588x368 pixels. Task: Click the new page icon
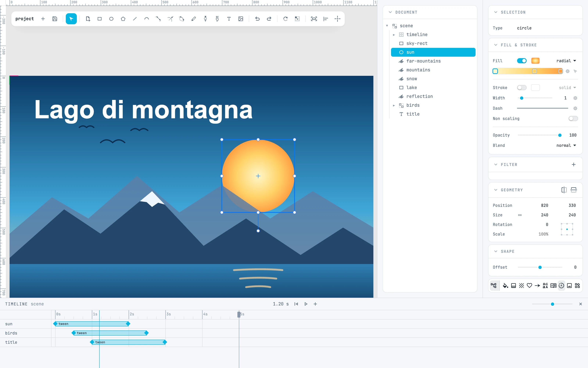[88, 19]
